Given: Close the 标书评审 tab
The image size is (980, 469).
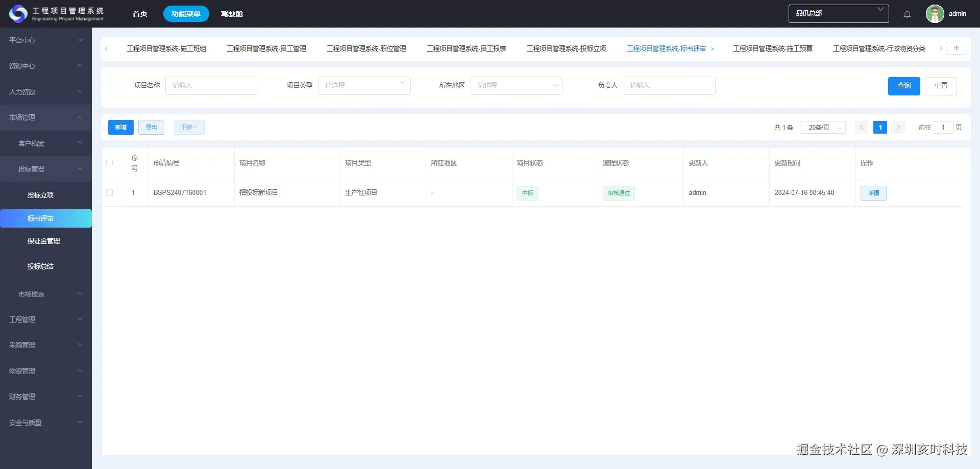Looking at the screenshot, I should point(713,49).
